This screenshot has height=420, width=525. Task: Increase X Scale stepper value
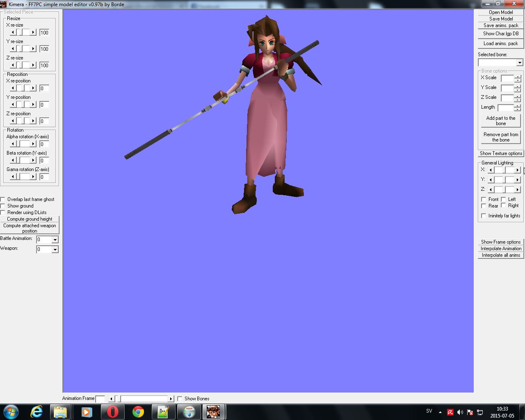point(518,76)
